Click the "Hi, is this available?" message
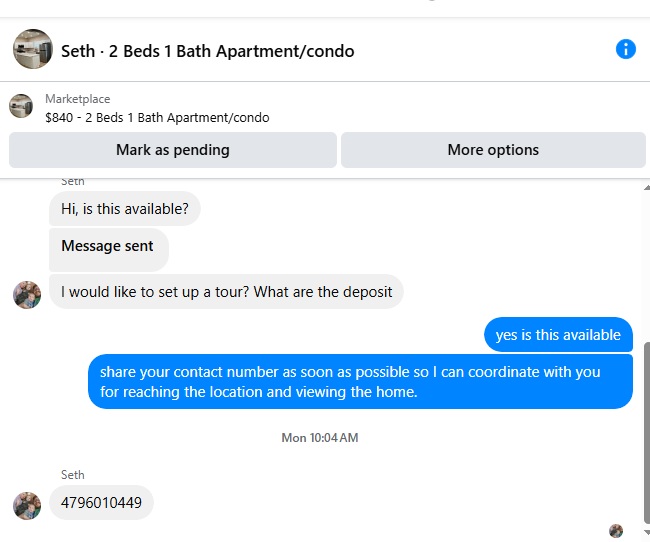The width and height of the screenshot is (650, 542). tap(125, 209)
